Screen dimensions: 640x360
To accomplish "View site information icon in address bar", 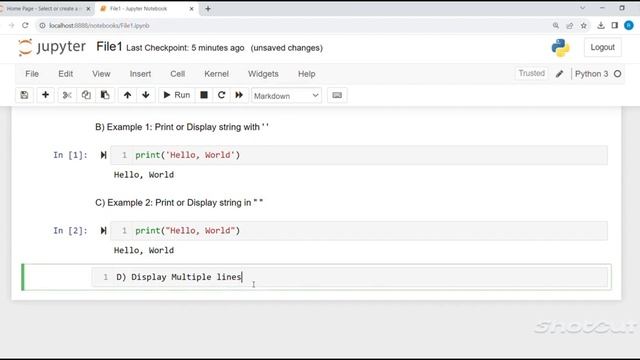I will pyautogui.click(x=42, y=25).
